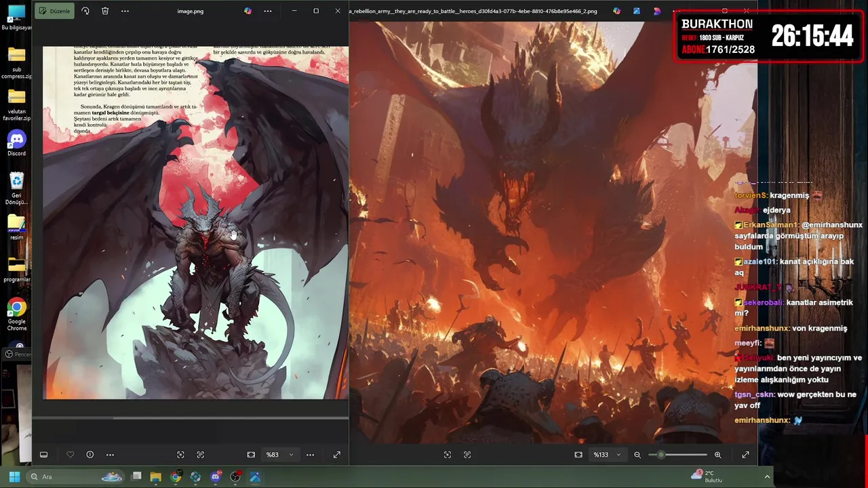Zoom out the right photo with the minus magnifier
868x488 pixels.
(x=637, y=455)
